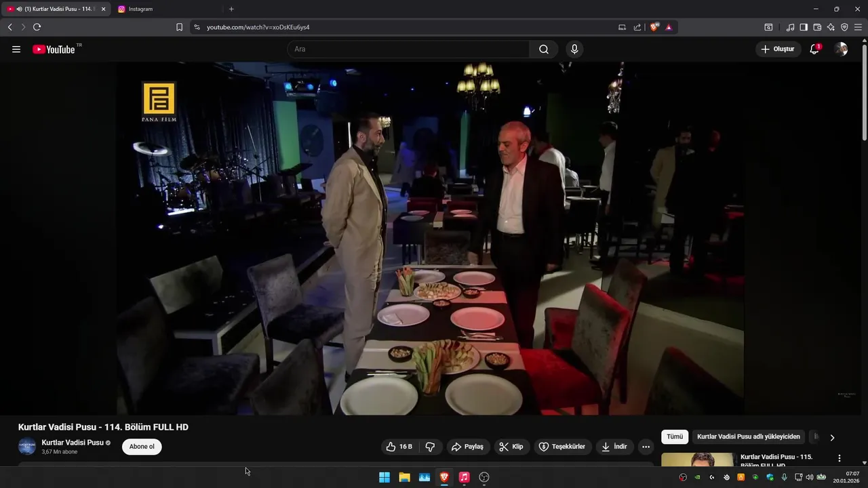Image resolution: width=868 pixels, height=488 pixels.
Task: Open YouTube notifications bell
Action: pyautogui.click(x=814, y=49)
